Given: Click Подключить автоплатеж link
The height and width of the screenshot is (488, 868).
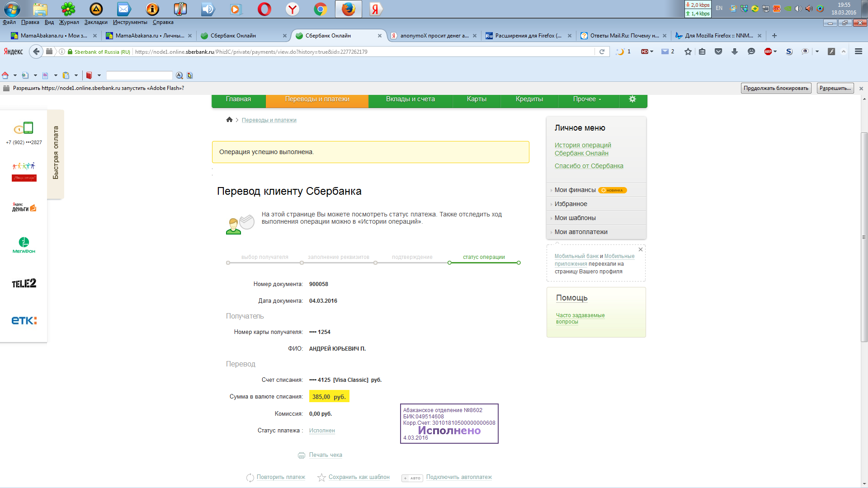Looking at the screenshot, I should click(x=459, y=477).
